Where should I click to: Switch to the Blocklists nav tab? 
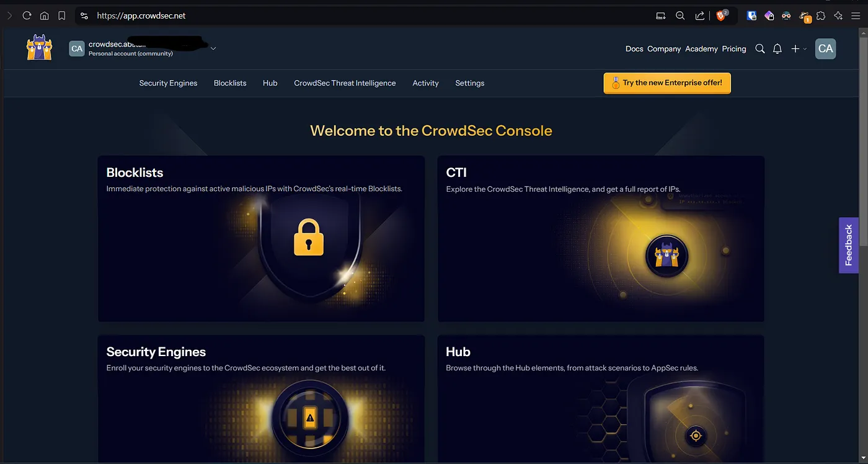[230, 83]
